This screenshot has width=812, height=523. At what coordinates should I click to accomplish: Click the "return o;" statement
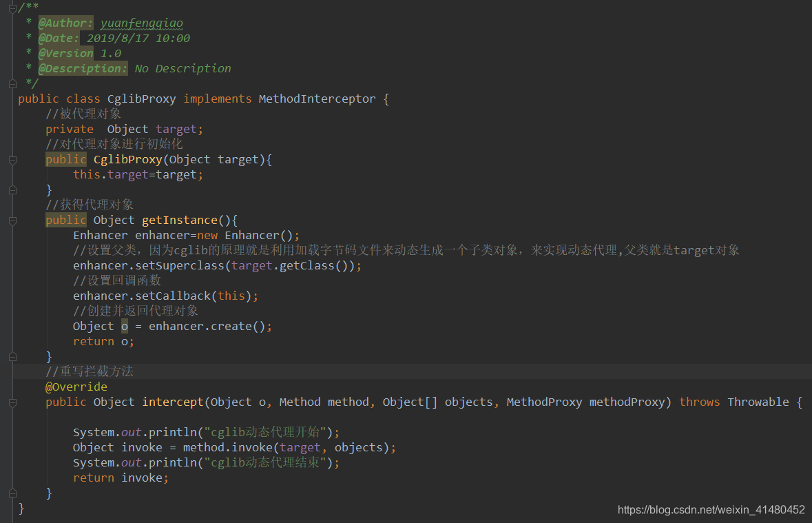pos(103,342)
